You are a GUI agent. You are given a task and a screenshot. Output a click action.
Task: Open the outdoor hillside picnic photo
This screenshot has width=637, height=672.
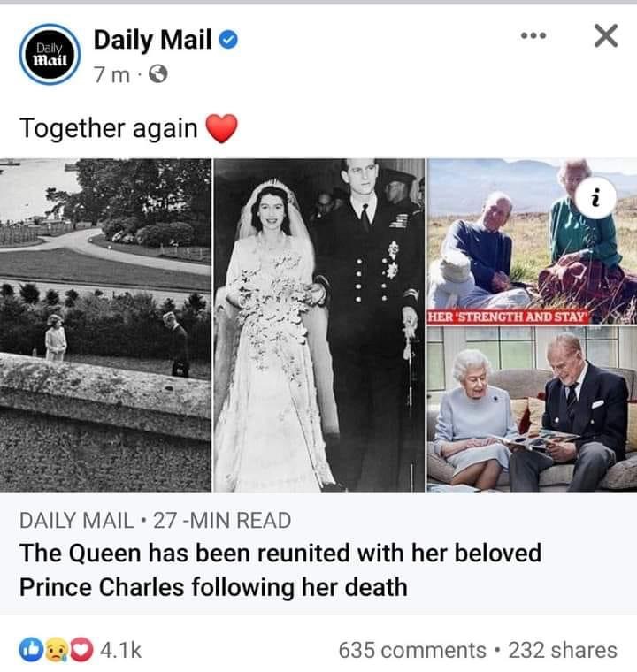(x=532, y=241)
